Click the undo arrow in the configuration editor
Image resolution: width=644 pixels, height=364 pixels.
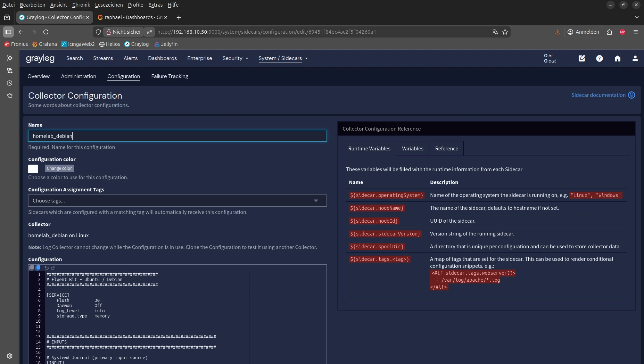click(x=47, y=268)
